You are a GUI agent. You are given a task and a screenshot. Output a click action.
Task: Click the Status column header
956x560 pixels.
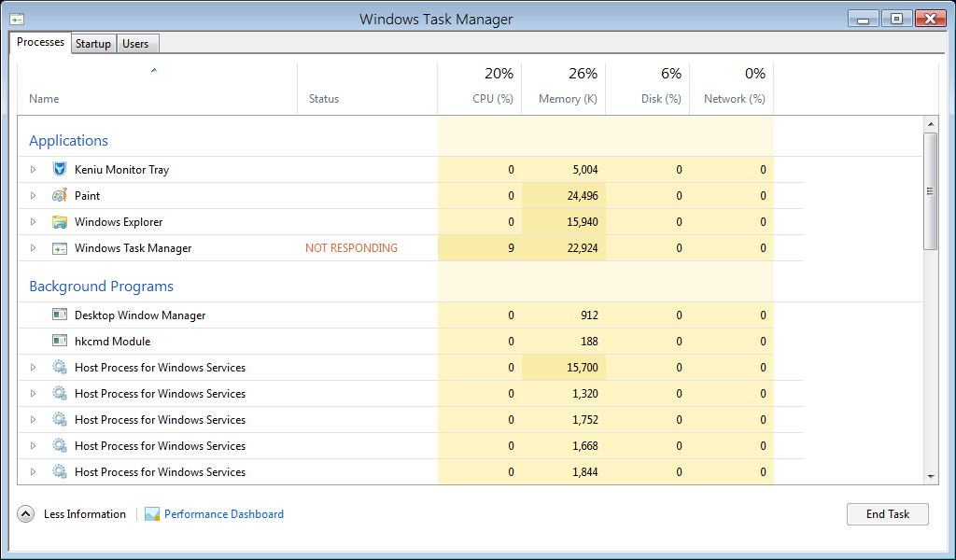tap(367, 89)
